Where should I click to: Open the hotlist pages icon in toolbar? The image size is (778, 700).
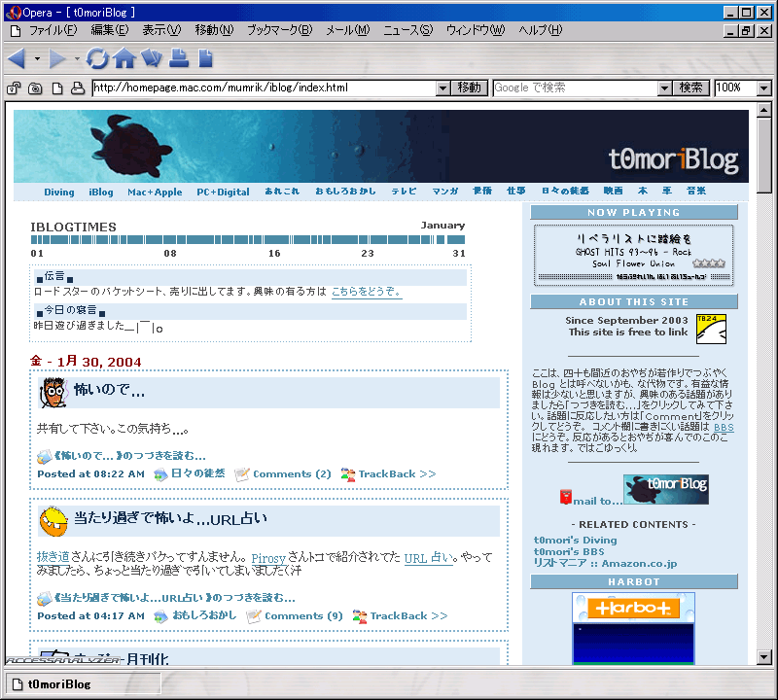click(152, 58)
